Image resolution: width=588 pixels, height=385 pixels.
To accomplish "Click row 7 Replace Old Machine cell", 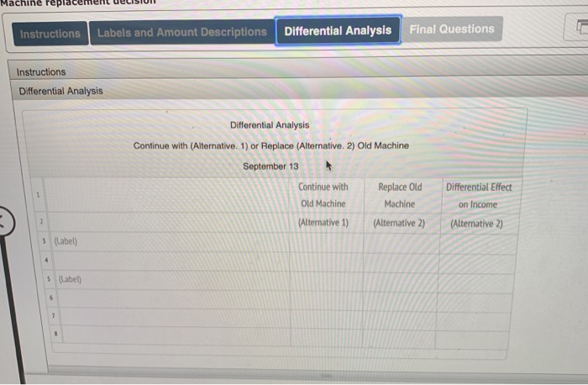I will click(399, 319).
